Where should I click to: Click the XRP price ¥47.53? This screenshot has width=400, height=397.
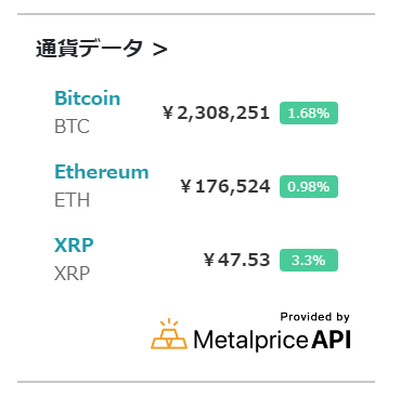(x=237, y=260)
